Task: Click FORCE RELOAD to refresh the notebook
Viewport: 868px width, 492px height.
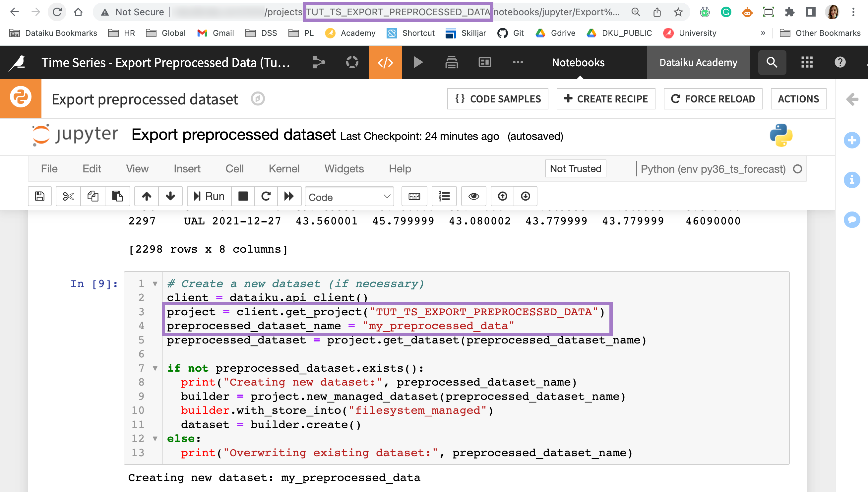Action: [713, 99]
